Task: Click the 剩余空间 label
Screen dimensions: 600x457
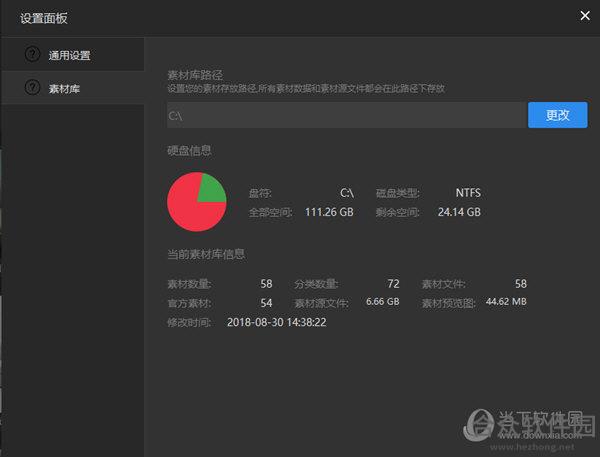Action: click(x=398, y=212)
